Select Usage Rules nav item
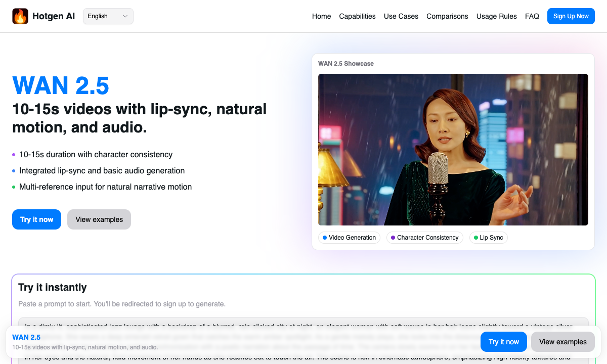This screenshot has height=364, width=607. click(x=496, y=16)
